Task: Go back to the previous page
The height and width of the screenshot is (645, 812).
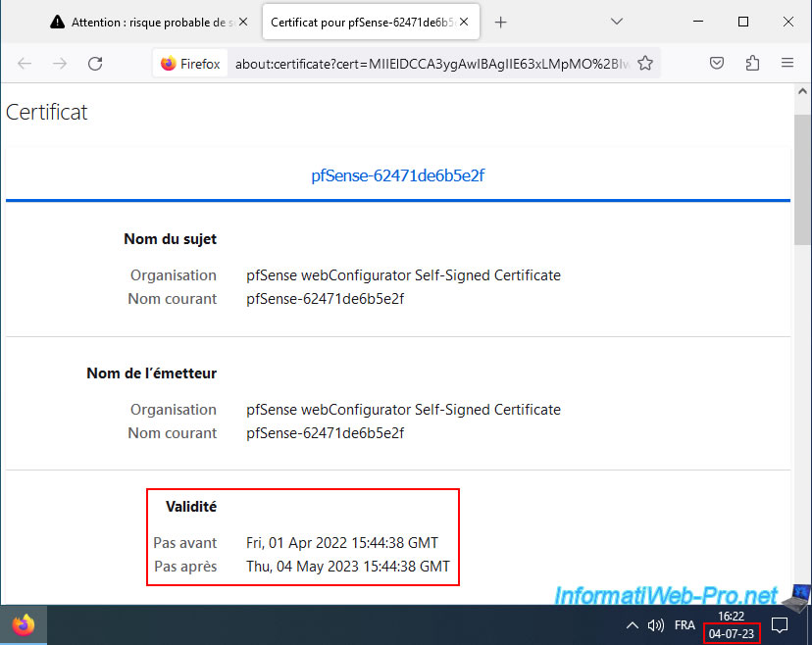Action: tap(25, 64)
